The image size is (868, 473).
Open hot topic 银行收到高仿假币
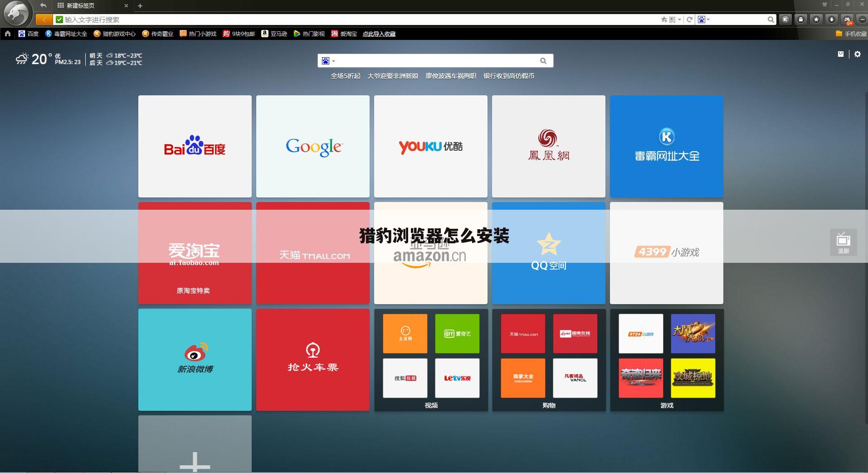coord(509,76)
